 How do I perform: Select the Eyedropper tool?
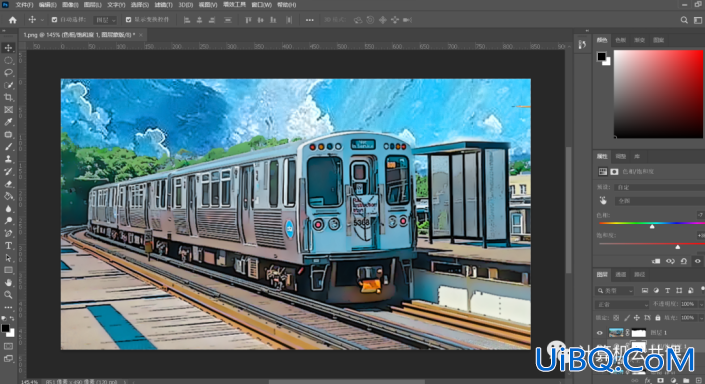point(8,122)
